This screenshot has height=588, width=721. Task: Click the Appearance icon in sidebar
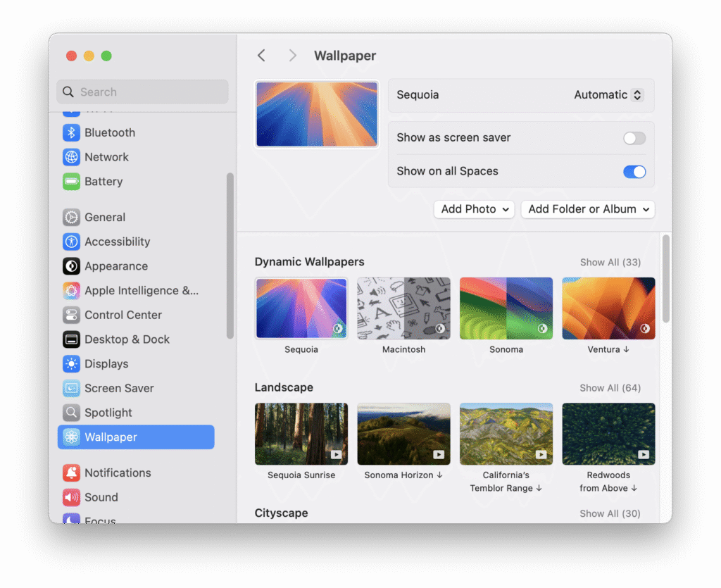(x=71, y=266)
